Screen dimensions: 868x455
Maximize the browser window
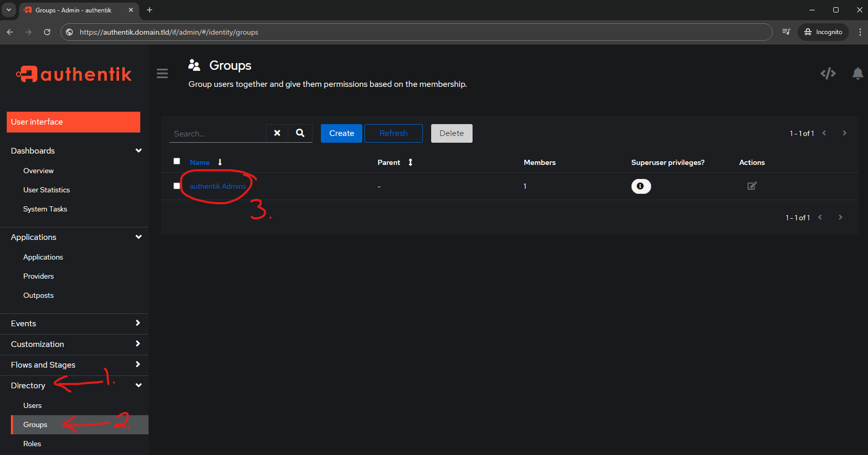[836, 10]
